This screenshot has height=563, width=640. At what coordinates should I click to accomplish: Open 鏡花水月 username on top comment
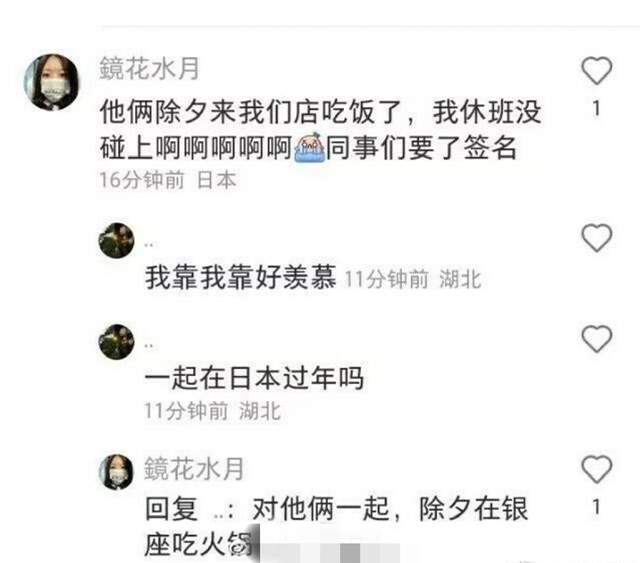[x=149, y=68]
